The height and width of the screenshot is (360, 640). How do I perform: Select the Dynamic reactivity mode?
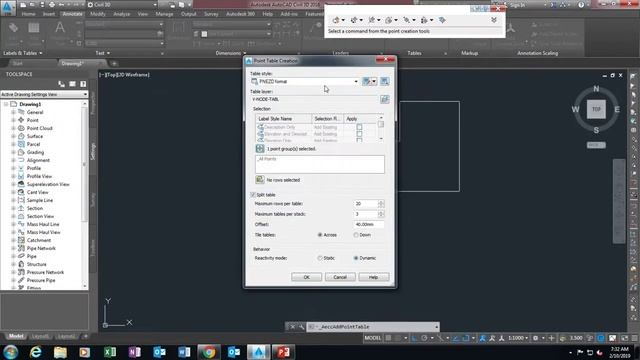356,258
